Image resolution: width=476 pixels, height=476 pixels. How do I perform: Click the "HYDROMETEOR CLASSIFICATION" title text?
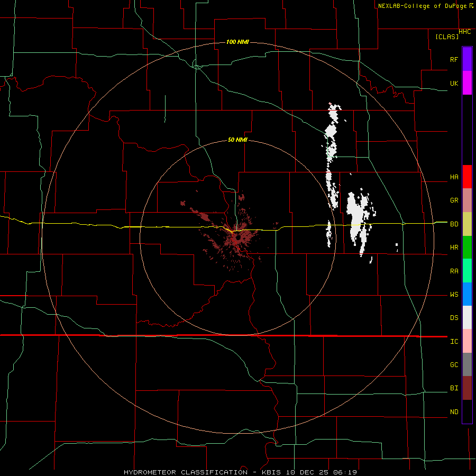click(186, 472)
